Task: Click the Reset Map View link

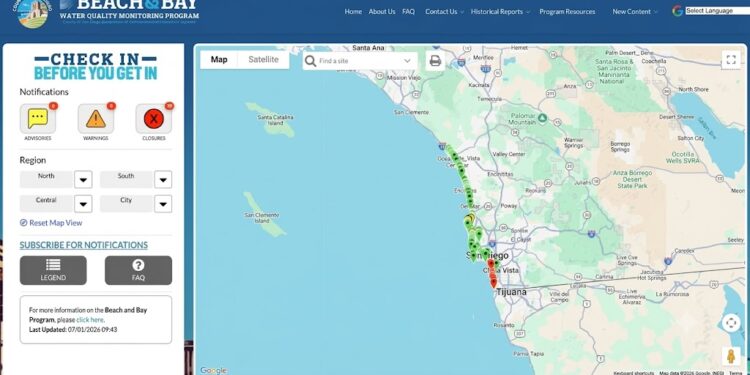Action: tap(55, 223)
